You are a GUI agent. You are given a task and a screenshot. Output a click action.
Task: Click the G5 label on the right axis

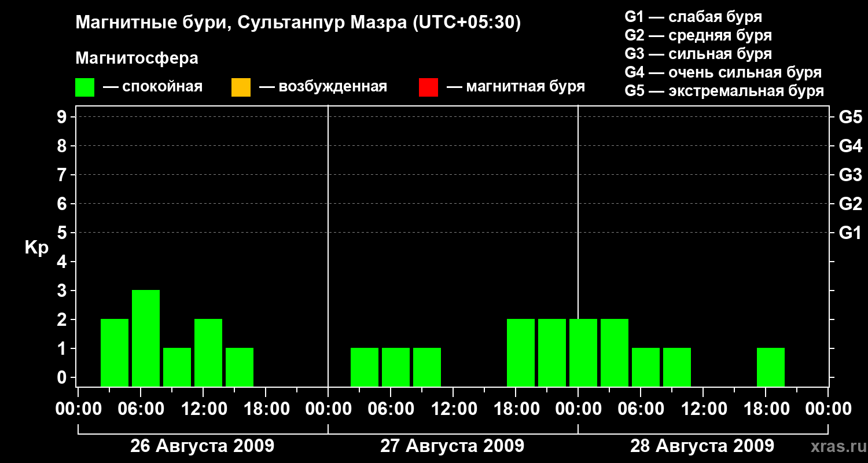(850, 117)
